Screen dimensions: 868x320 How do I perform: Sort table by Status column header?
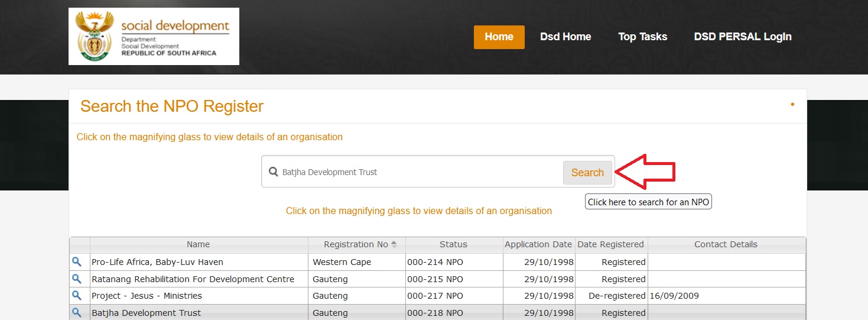tap(453, 244)
